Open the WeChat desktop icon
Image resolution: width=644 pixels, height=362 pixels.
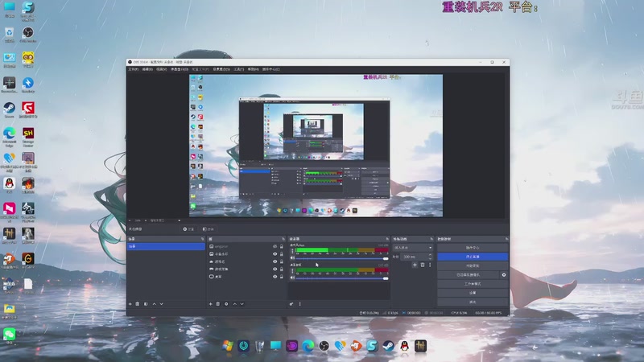click(x=9, y=334)
